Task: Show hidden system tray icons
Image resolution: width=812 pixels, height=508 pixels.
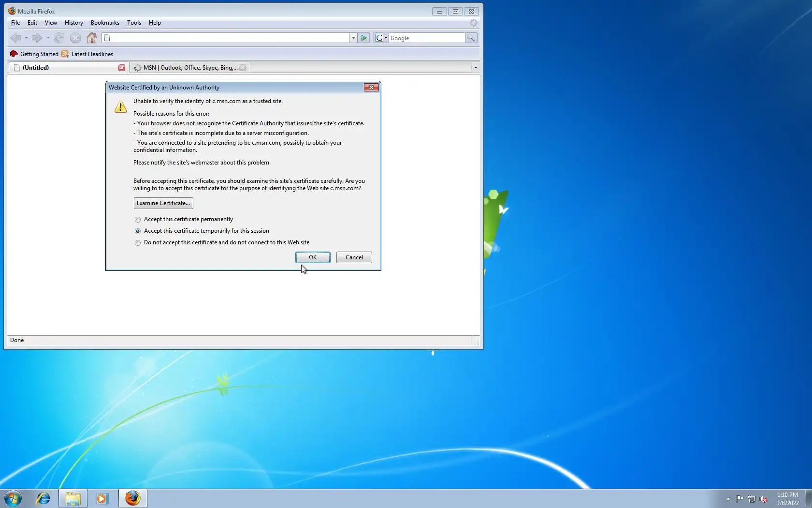Action: tap(728, 499)
